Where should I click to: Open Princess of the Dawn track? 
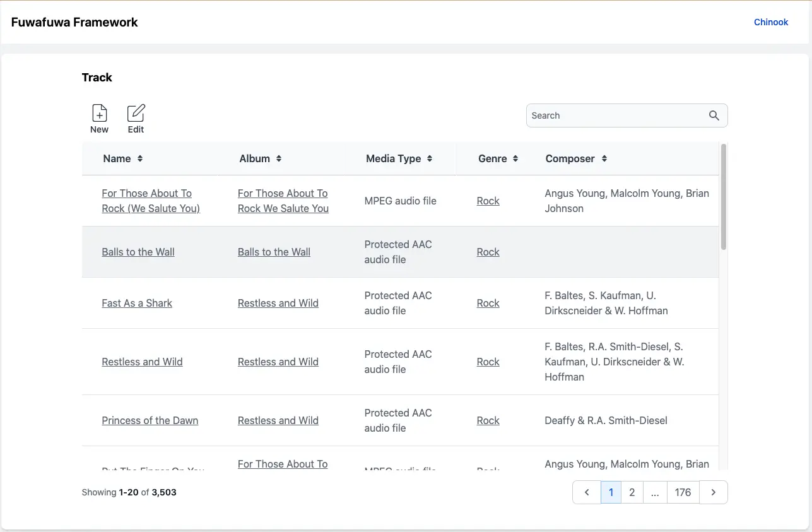[150, 420]
